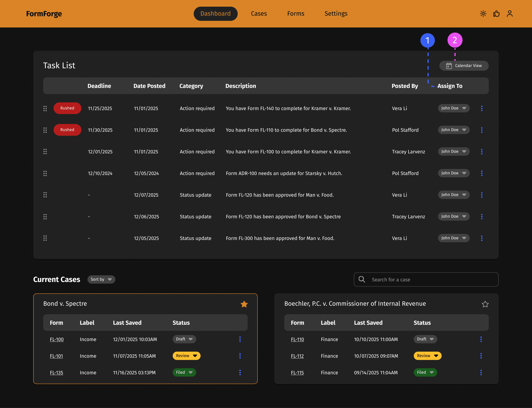Open three-dot menu for FL-115 form row
This screenshot has width=532, height=408.
click(481, 372)
